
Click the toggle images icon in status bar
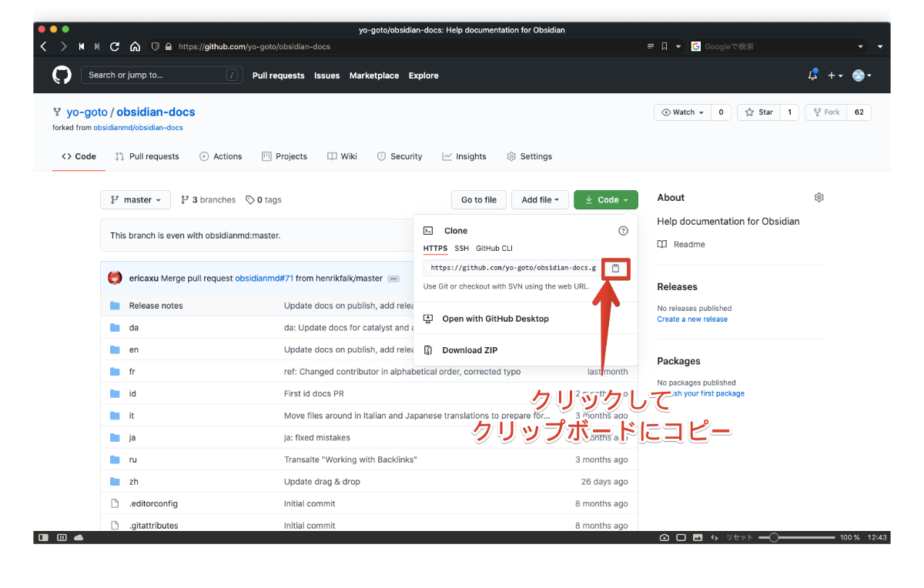pyautogui.click(x=698, y=537)
